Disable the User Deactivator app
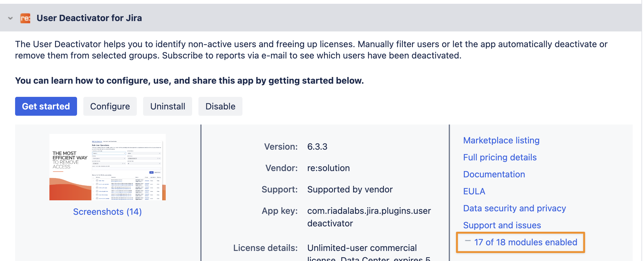644x261 pixels. point(220,106)
